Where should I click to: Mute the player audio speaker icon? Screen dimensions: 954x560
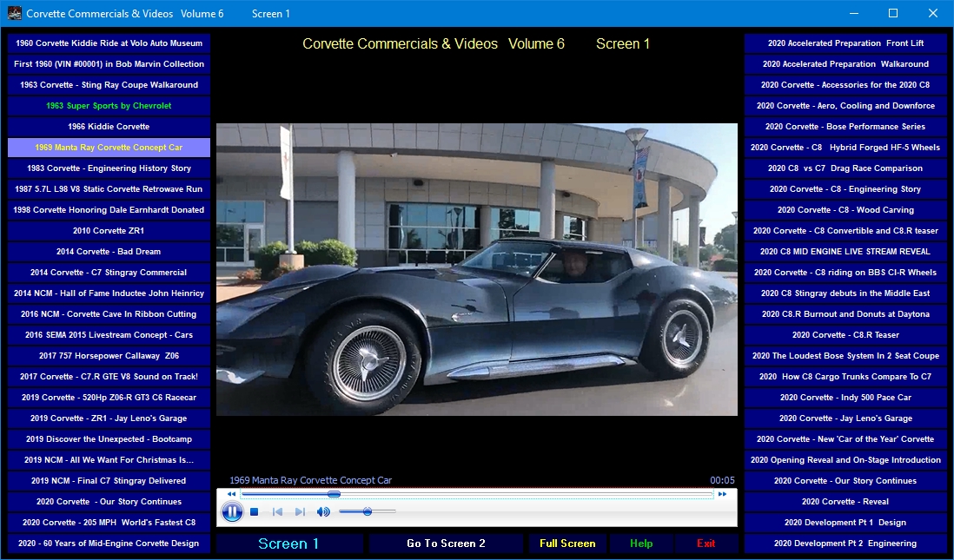pyautogui.click(x=323, y=512)
